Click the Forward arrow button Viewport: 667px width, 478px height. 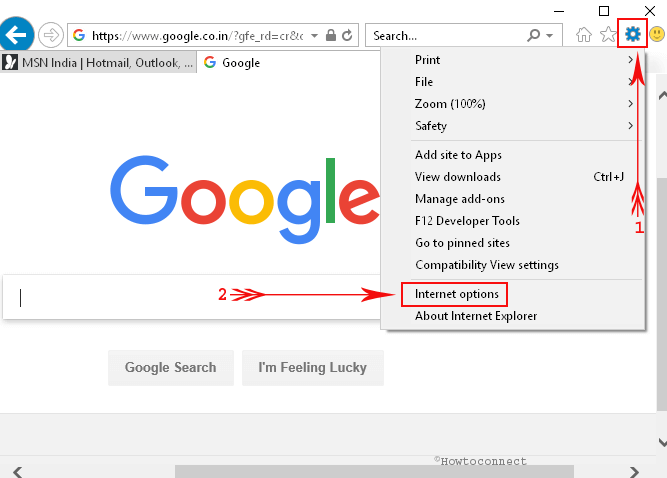[x=51, y=35]
